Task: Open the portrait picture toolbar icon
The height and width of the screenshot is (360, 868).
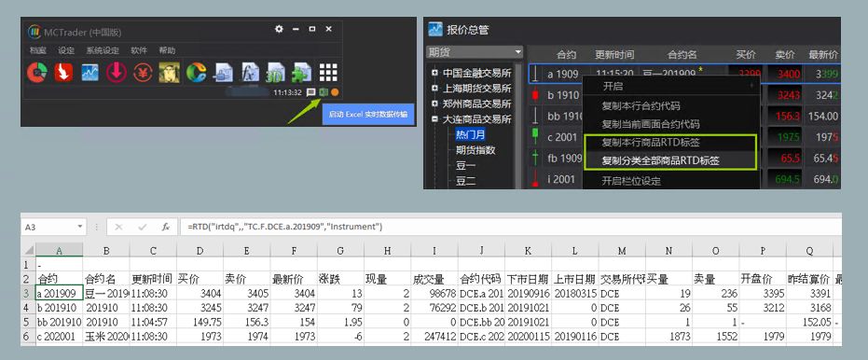Action: [x=169, y=73]
